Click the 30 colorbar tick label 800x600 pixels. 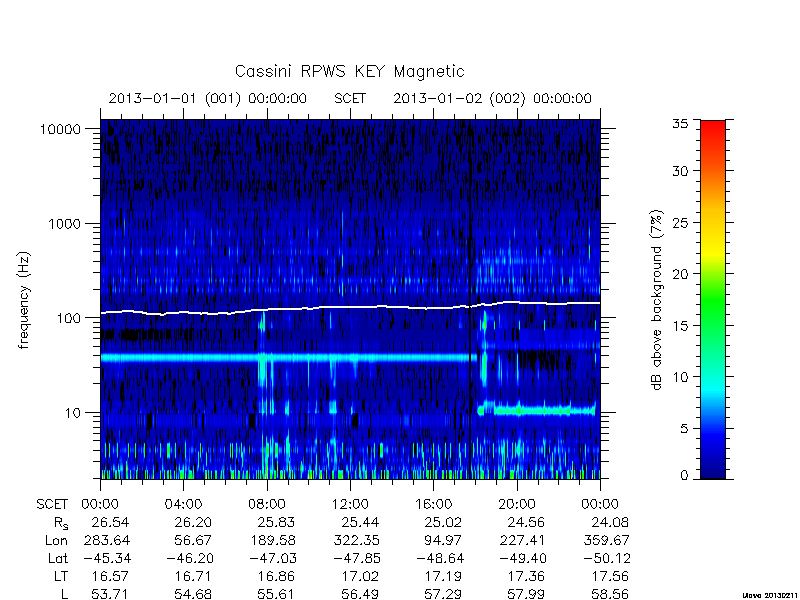point(680,171)
